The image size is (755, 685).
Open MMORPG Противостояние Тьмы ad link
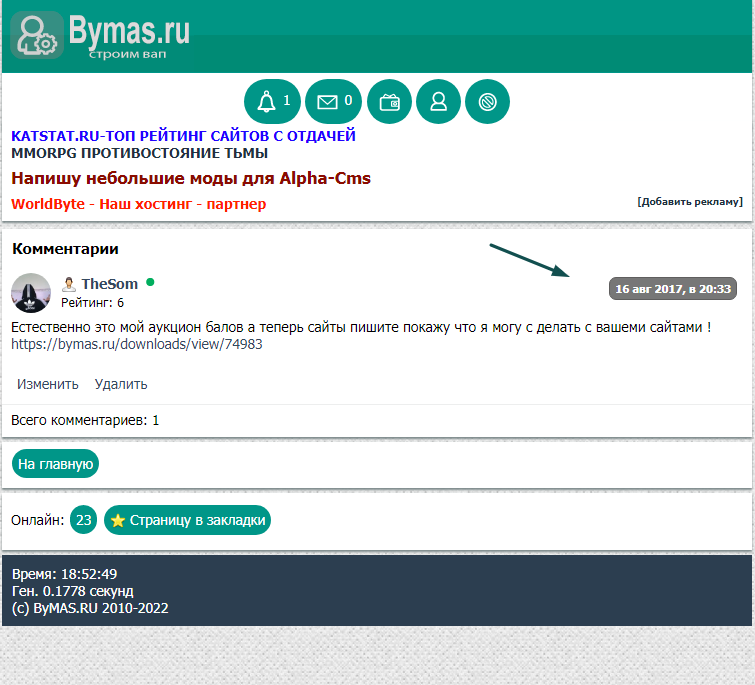tap(139, 153)
